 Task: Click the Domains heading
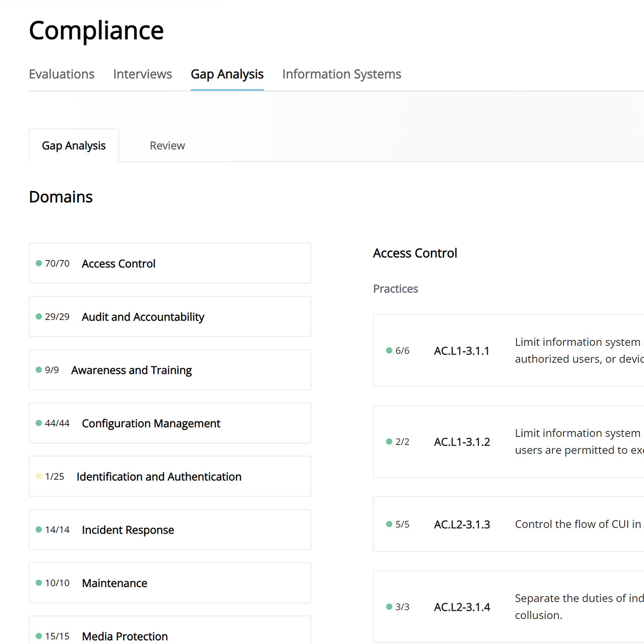click(x=61, y=197)
